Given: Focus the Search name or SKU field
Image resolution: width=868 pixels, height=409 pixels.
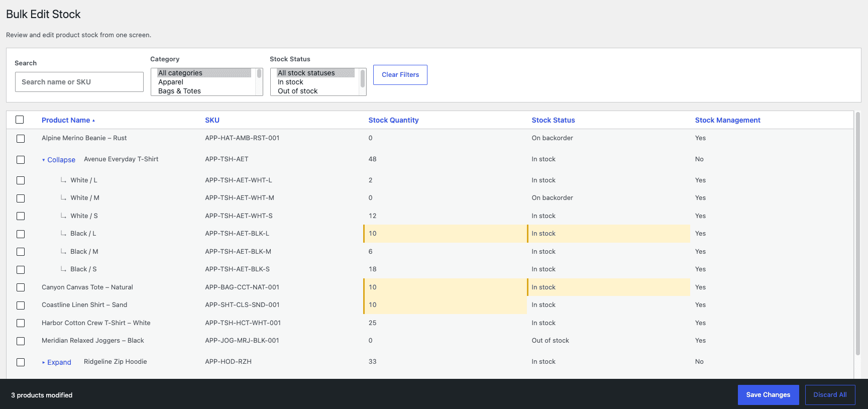Looking at the screenshot, I should (79, 82).
